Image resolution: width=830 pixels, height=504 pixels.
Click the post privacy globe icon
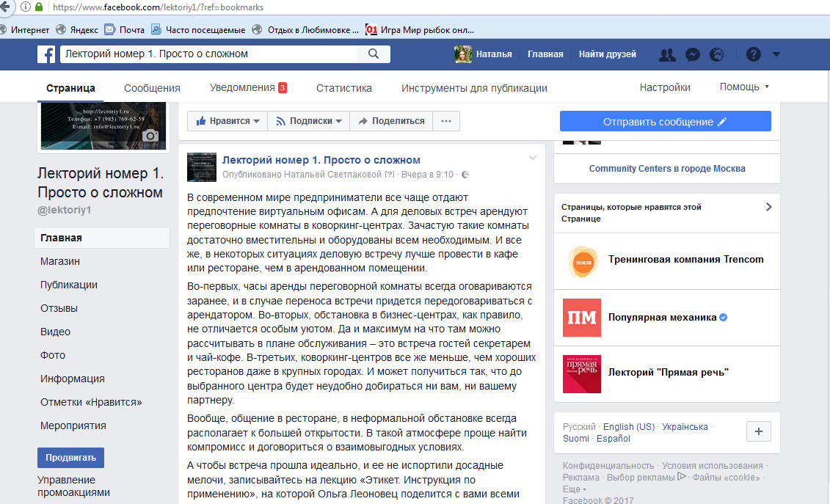(465, 175)
